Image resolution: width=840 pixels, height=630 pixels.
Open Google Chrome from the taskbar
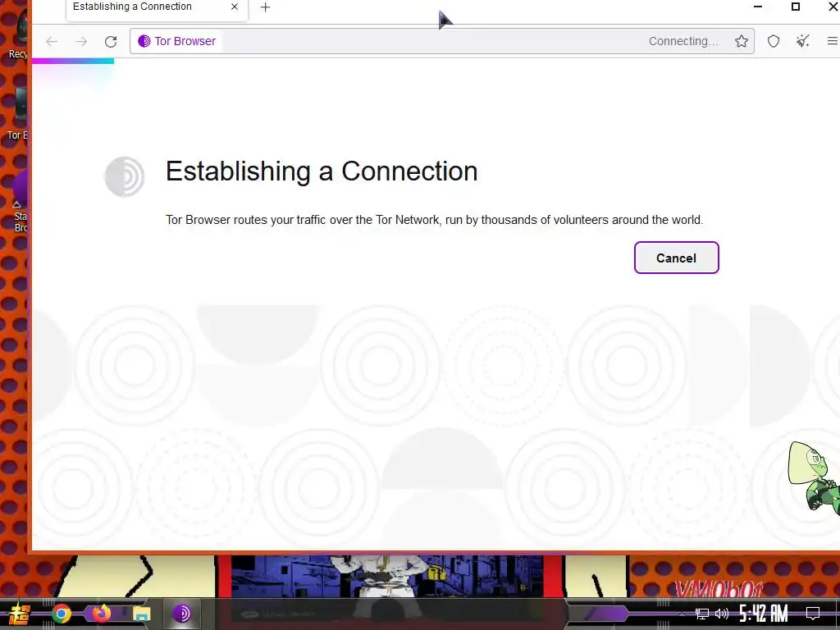pyautogui.click(x=62, y=614)
